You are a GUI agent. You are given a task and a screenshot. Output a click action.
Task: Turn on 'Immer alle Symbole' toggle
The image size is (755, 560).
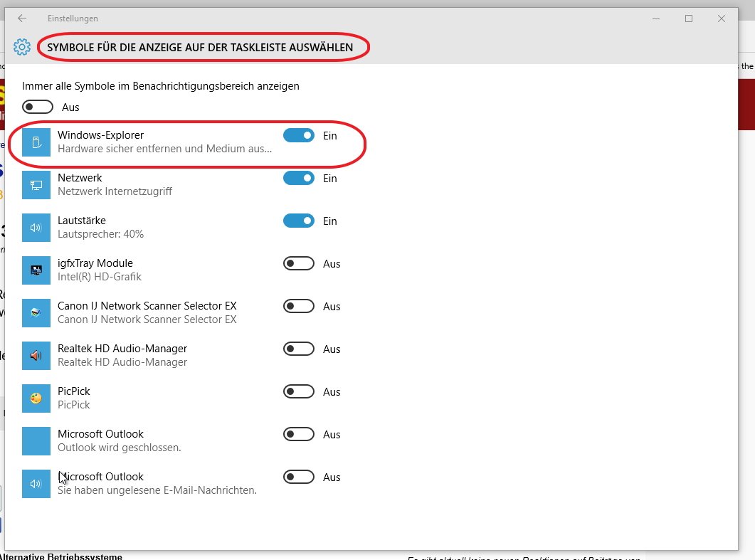pos(38,107)
